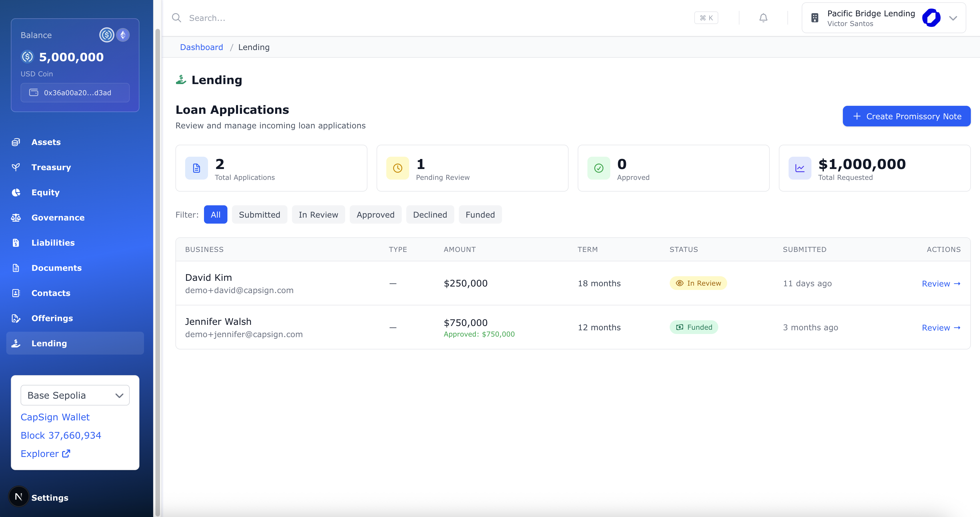Activate the Submitted filter
The width and height of the screenshot is (980, 517).
[259, 214]
